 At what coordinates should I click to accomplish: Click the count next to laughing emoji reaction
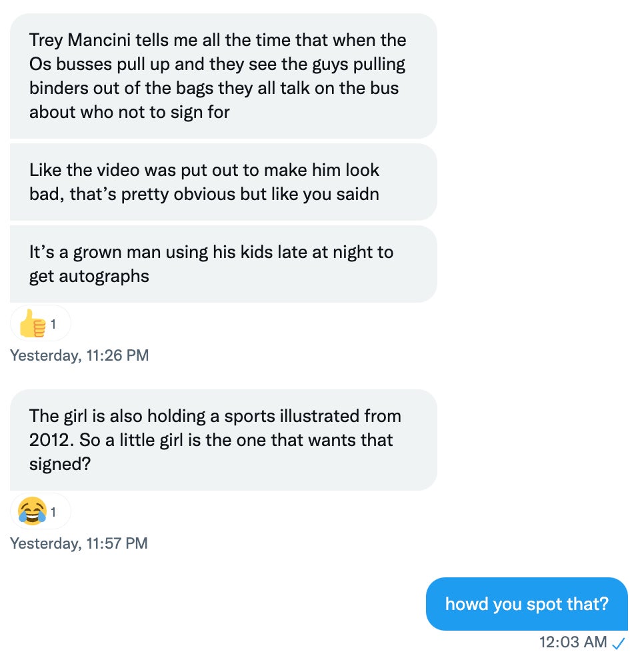pyautogui.click(x=53, y=513)
